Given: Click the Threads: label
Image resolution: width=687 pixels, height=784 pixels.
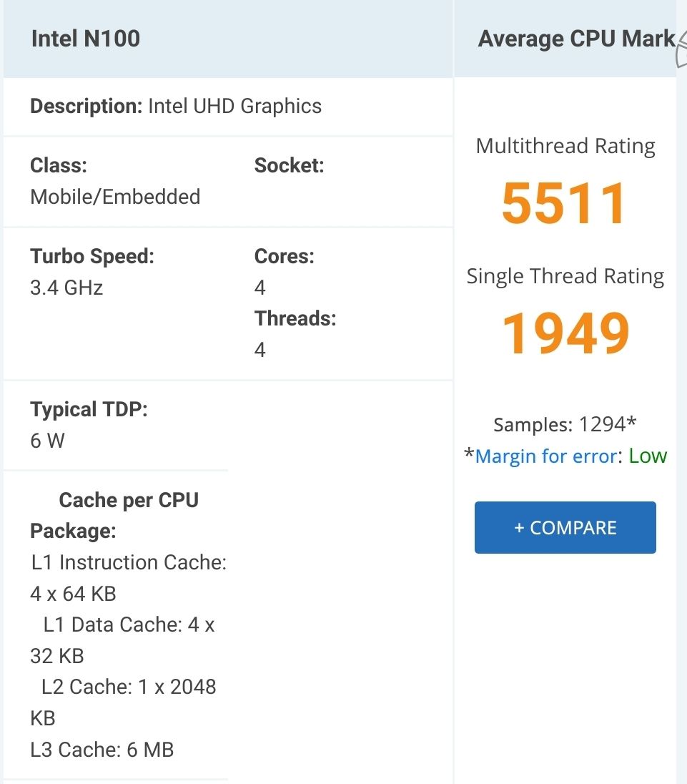Looking at the screenshot, I should pyautogui.click(x=295, y=318).
